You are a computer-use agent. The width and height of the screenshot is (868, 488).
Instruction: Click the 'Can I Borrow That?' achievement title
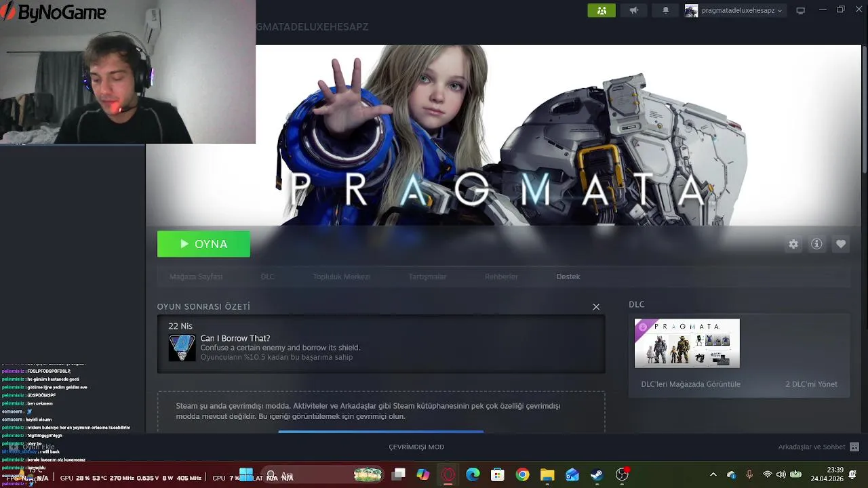click(235, 338)
